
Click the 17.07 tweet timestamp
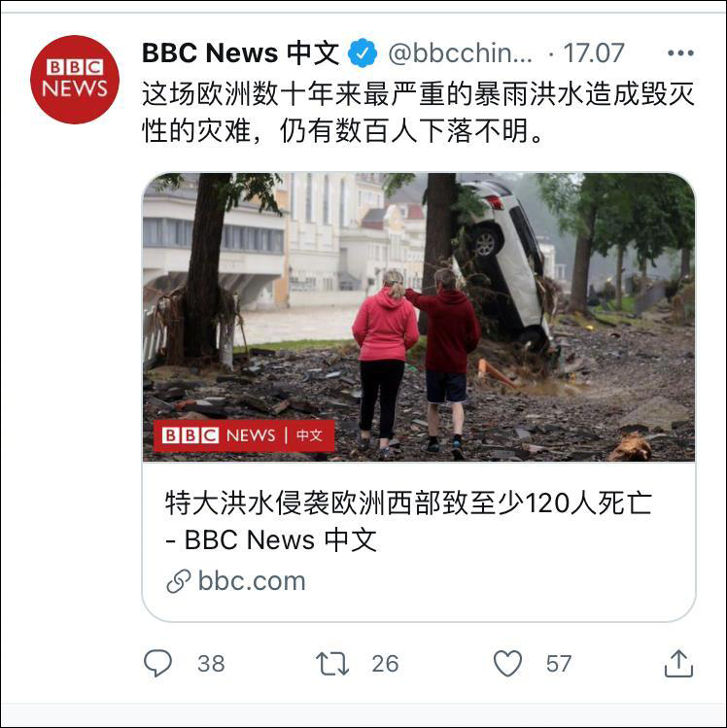click(x=594, y=52)
